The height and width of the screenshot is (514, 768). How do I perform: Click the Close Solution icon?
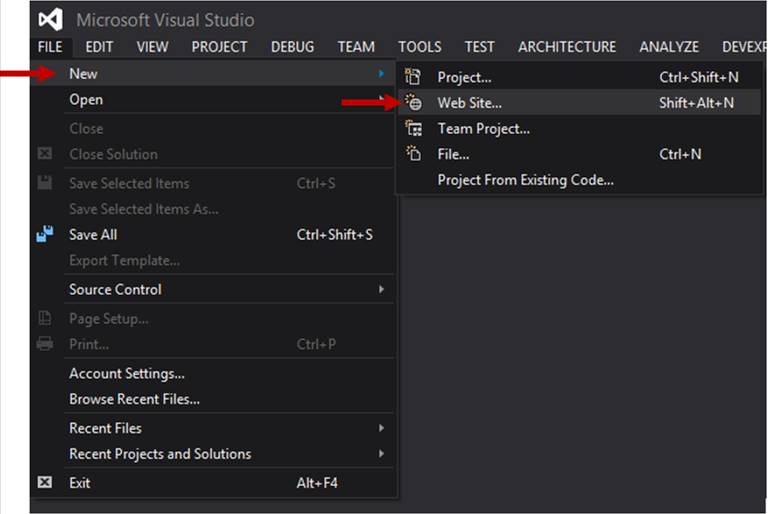45,154
